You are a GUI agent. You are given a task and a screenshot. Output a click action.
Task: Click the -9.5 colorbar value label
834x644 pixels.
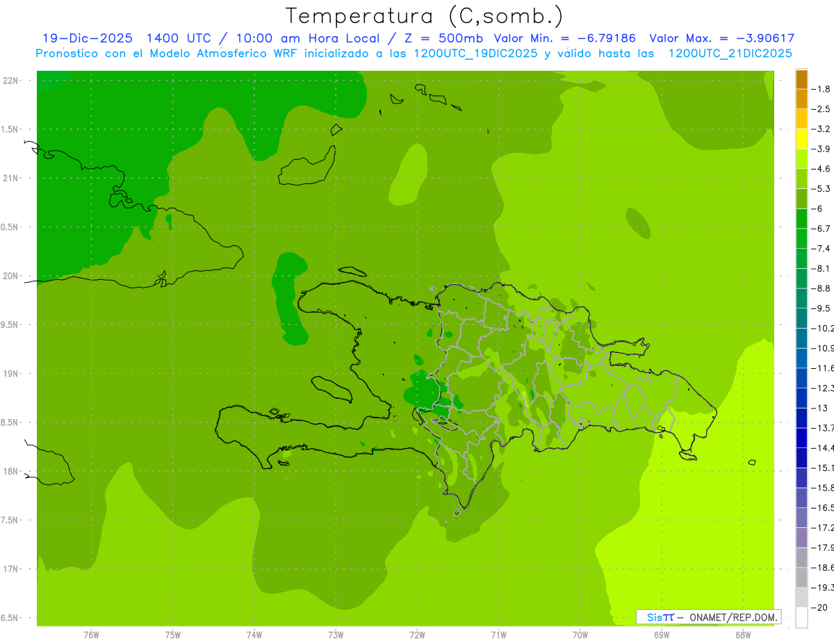coord(821,308)
